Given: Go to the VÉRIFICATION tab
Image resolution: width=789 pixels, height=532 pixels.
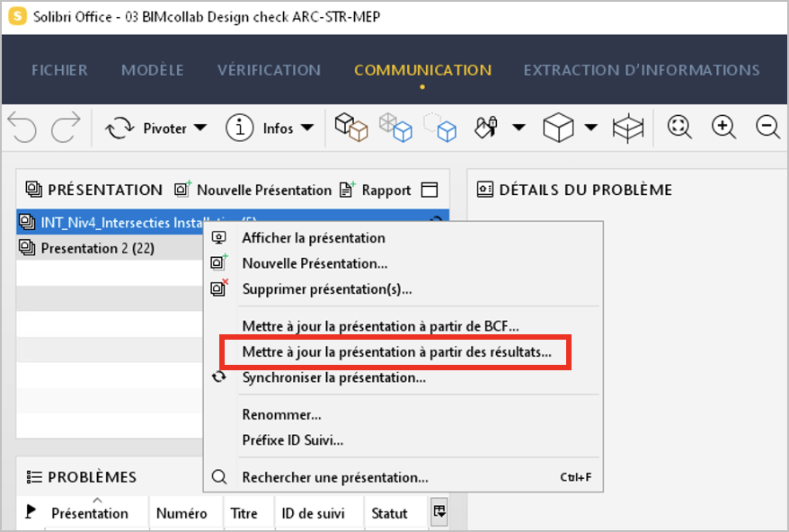Looking at the screenshot, I should point(270,70).
